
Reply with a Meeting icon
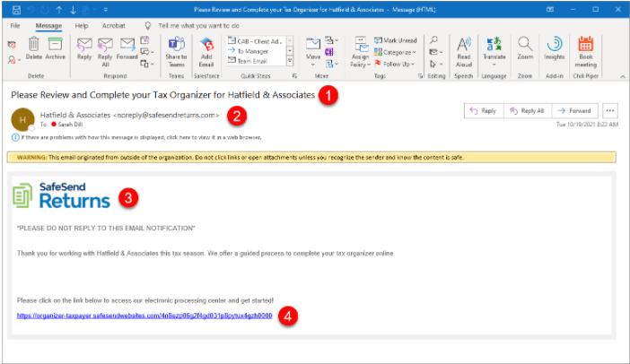pyautogui.click(x=144, y=40)
